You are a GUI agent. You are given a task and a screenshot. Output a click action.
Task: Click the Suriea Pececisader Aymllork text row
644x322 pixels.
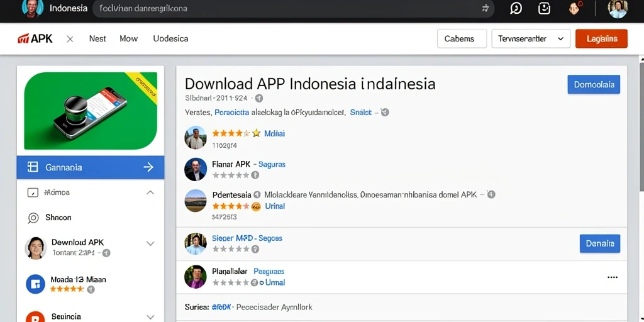point(248,307)
